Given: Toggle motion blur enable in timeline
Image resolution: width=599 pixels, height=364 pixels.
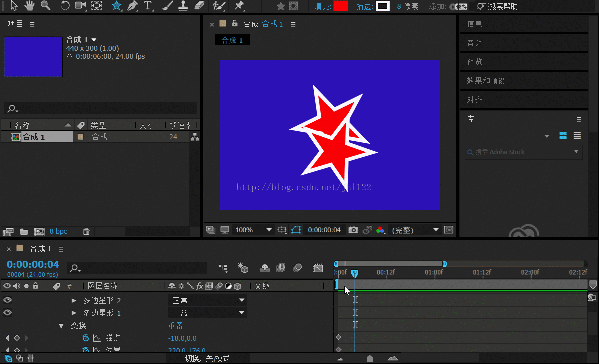Looking at the screenshot, I should pyautogui.click(x=298, y=268).
